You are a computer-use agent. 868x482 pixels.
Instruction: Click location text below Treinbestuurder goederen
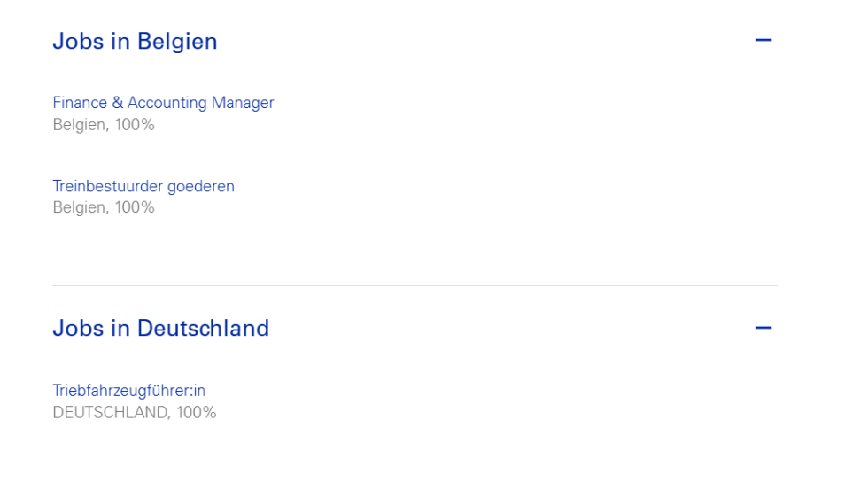click(x=104, y=207)
